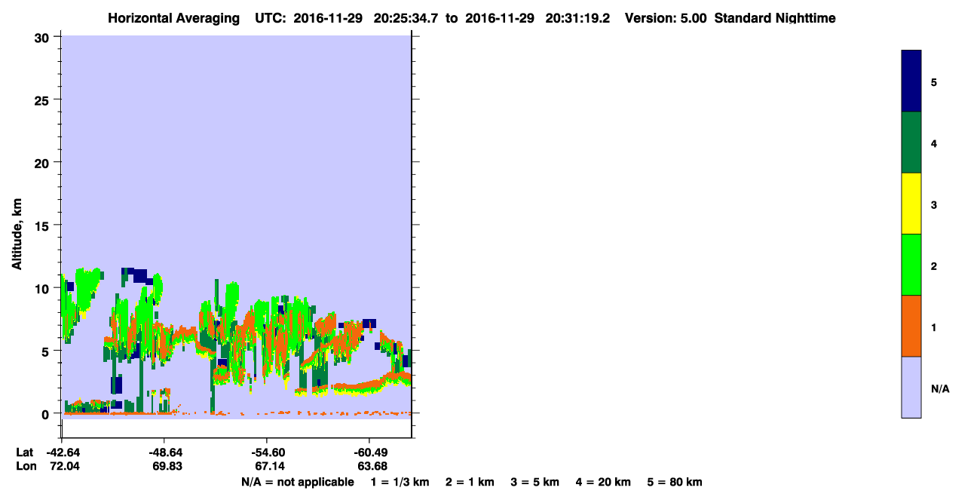Click the legend text '2 = 1 km'
This screenshot has height=503, width=980.
pyautogui.click(x=470, y=482)
